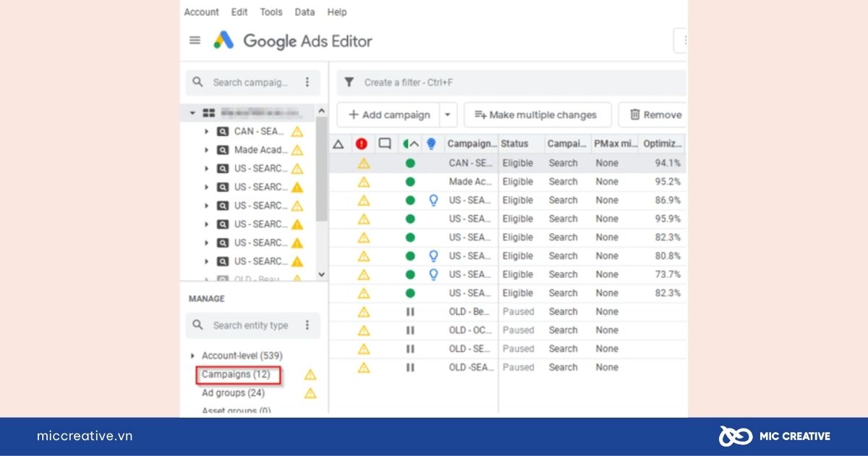Collapse the account node in tree
868x456 pixels.
192,113
